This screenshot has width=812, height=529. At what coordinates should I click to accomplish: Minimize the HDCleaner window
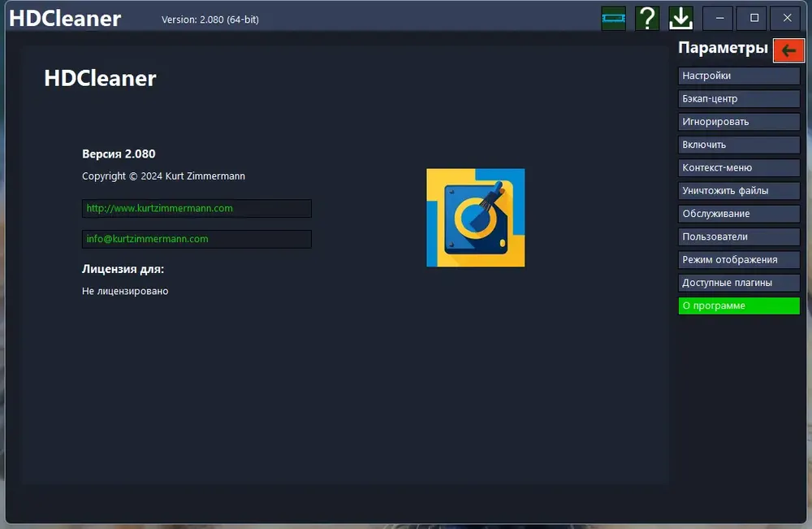(x=719, y=18)
